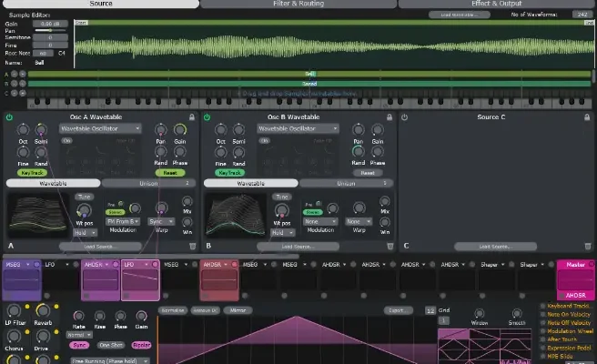
Task: Toggle the LFO Sync button
Action: click(x=79, y=346)
